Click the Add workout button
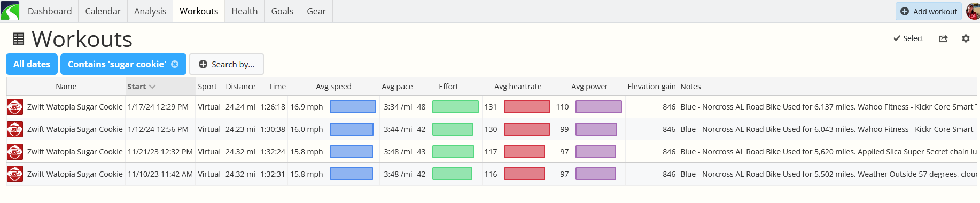The width and height of the screenshot is (980, 203). point(929,11)
